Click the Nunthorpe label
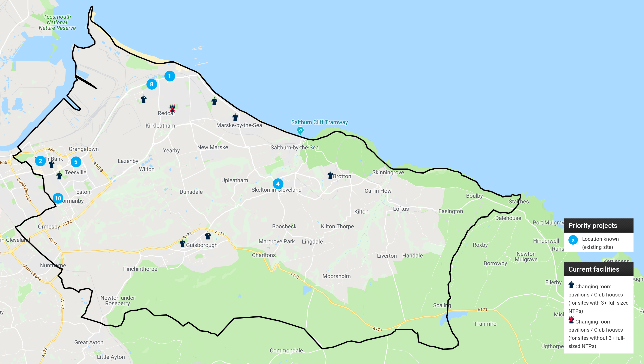This screenshot has width=644, height=364. (53, 265)
